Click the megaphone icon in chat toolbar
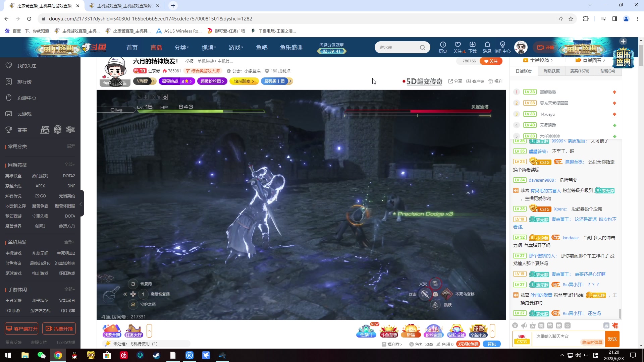Image resolution: width=644 pixels, height=362 pixels. [524, 325]
